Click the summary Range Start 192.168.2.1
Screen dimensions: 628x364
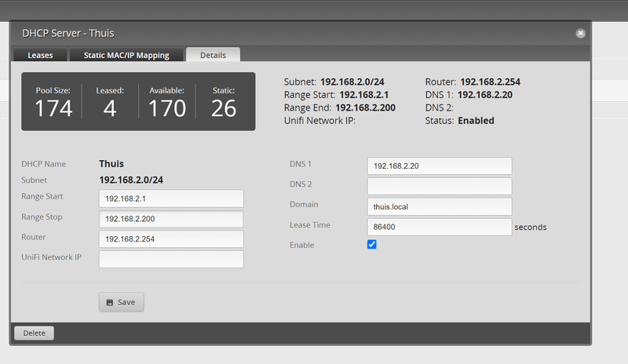point(364,95)
